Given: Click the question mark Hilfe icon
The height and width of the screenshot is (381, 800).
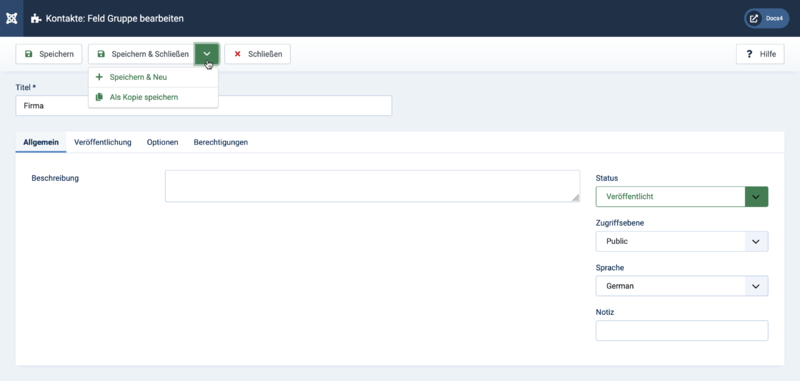Looking at the screenshot, I should pos(749,54).
